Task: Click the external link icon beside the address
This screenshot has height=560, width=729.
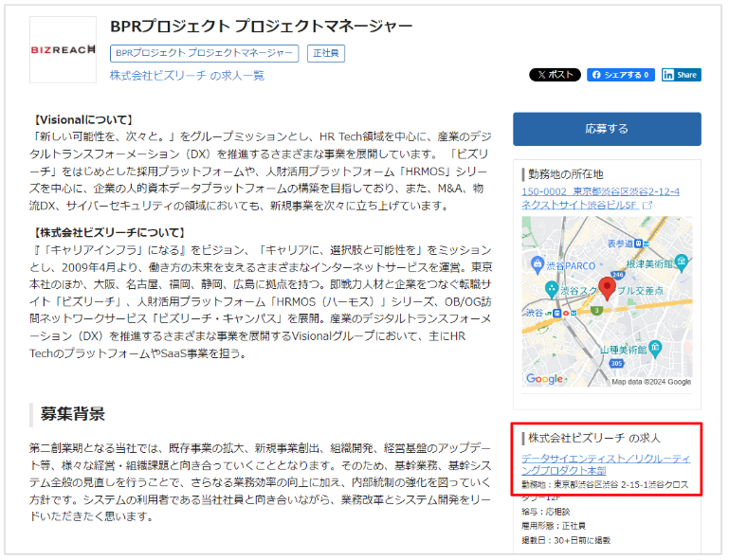Action: [647, 205]
